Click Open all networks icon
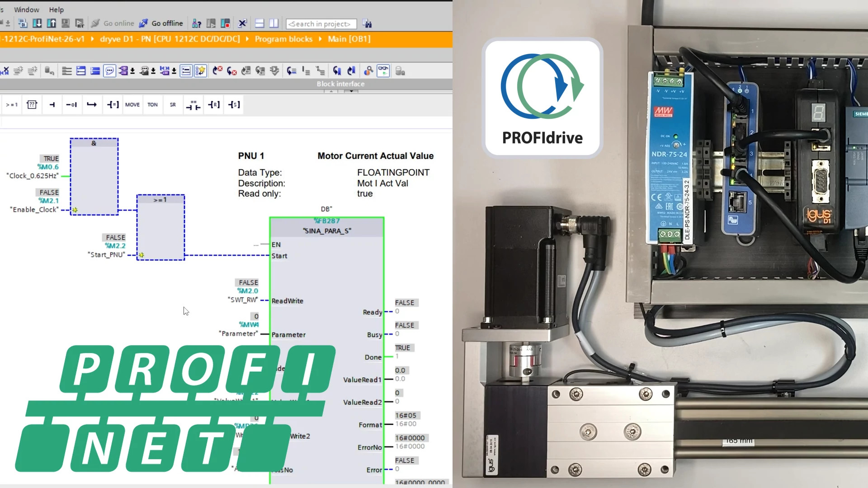Image resolution: width=868 pixels, height=488 pixels. coord(80,71)
